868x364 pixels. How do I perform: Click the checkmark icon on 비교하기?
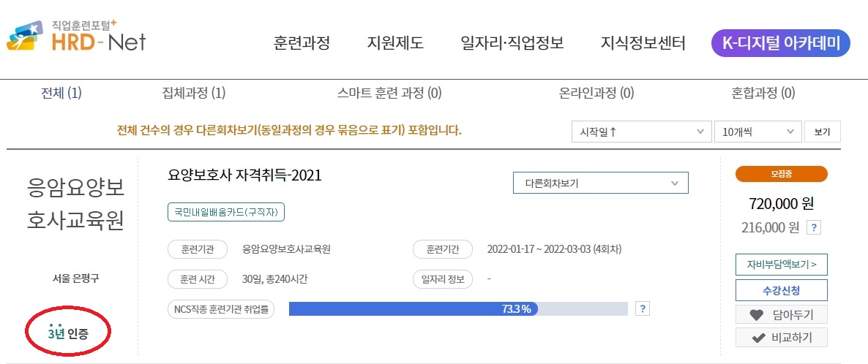756,338
